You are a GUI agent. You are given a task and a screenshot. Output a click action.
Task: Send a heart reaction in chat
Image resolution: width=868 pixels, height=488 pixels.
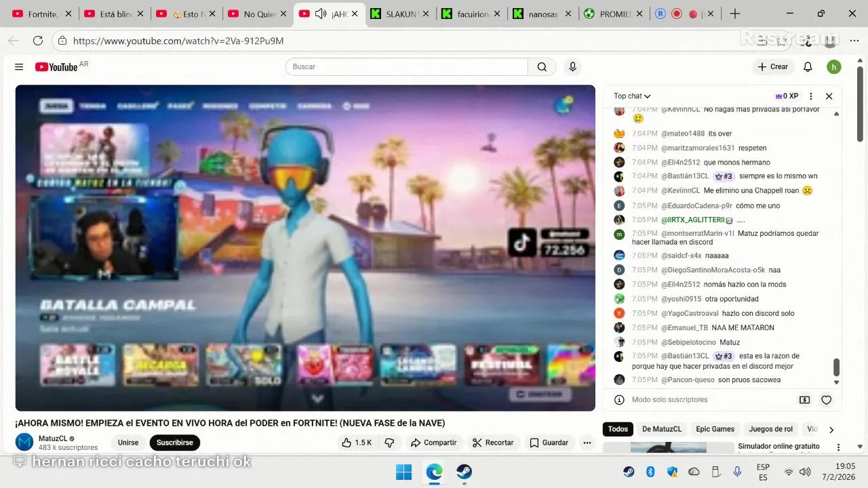[826, 400]
